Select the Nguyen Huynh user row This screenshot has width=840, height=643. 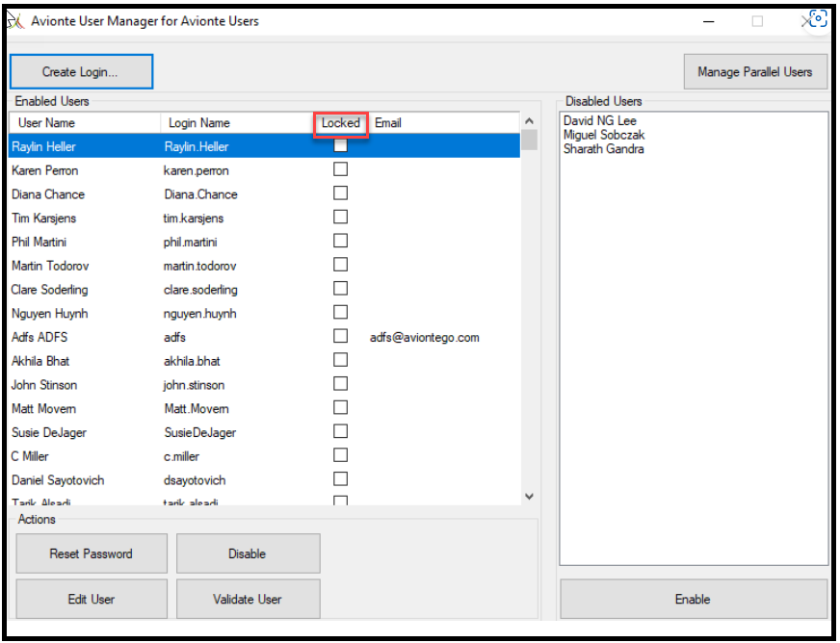coord(264,313)
